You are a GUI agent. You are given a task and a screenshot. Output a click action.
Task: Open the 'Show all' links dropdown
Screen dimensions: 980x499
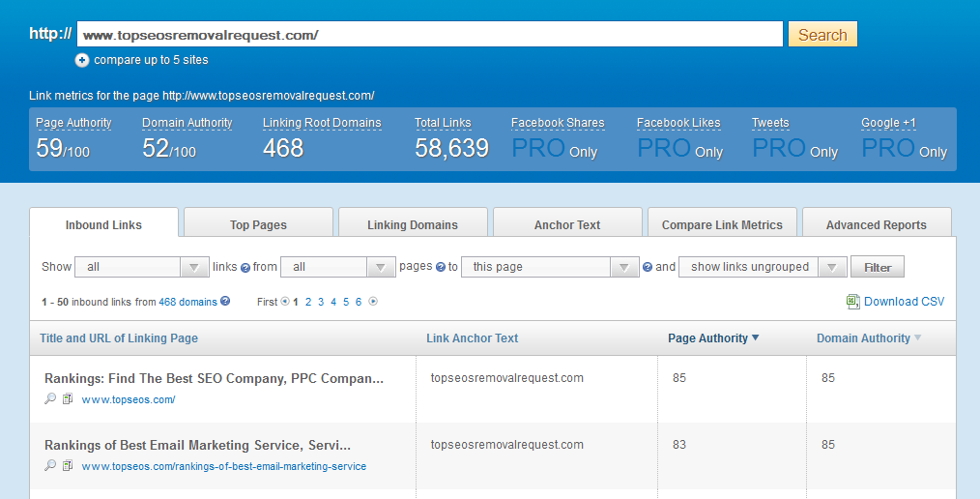click(141, 267)
